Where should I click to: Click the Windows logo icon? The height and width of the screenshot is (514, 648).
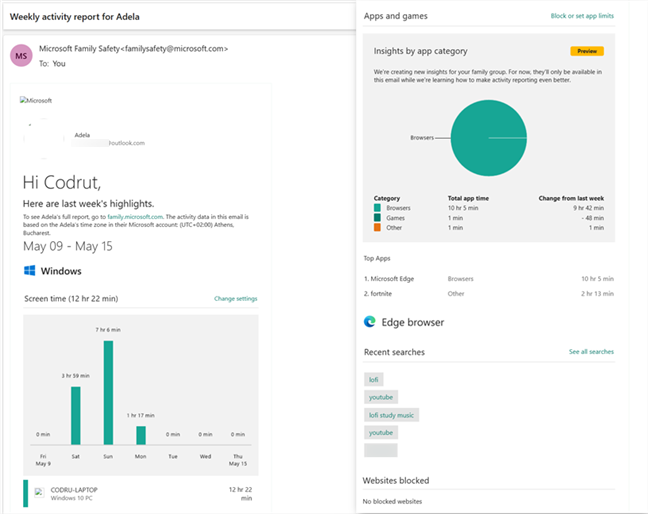(29, 271)
